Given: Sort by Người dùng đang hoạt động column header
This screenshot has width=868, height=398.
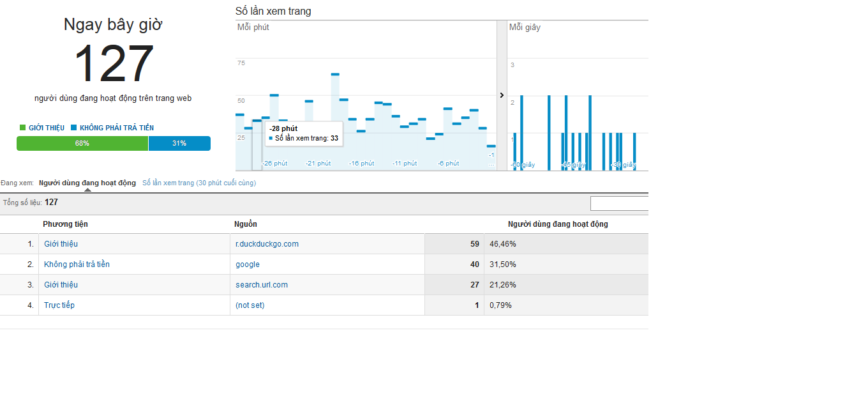Looking at the screenshot, I should pyautogui.click(x=558, y=224).
